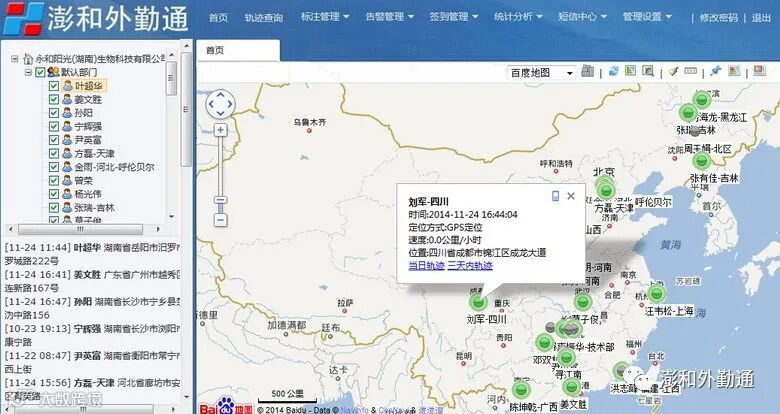Click the green marker for 刘军-四川
This screenshot has width=780, height=414.
click(479, 301)
